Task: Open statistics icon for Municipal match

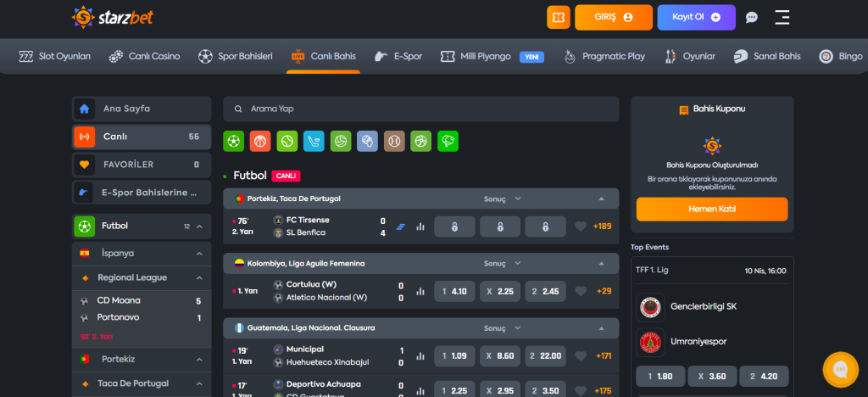Action: tap(420, 356)
